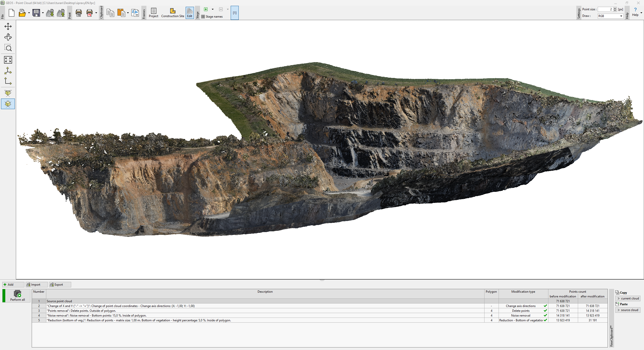Expand the open file dropdown arrow
The image size is (644, 350).
coord(29,13)
